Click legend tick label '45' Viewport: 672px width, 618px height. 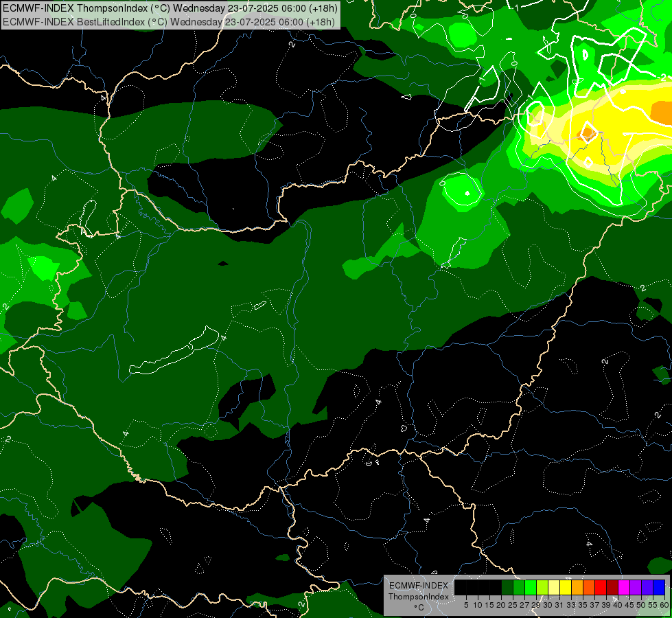pyautogui.click(x=629, y=605)
